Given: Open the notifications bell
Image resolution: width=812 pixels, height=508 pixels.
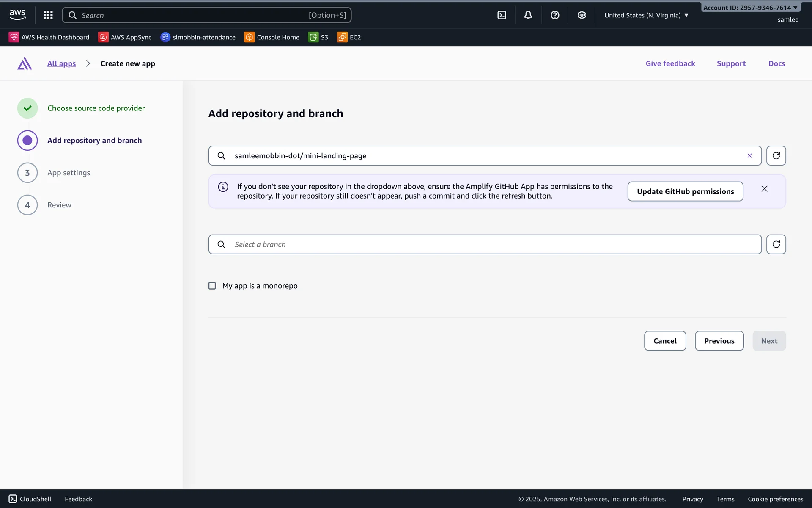Looking at the screenshot, I should (x=528, y=15).
